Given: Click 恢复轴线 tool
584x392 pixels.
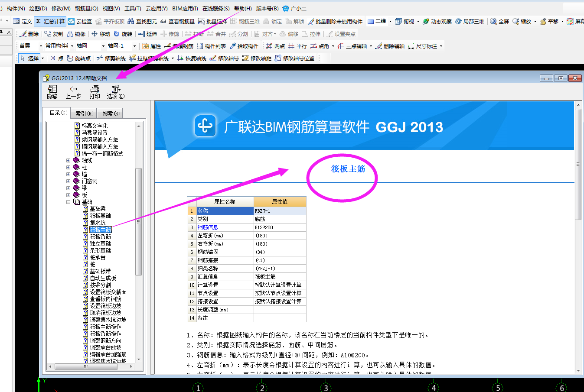Looking at the screenshot, I should (192, 58).
